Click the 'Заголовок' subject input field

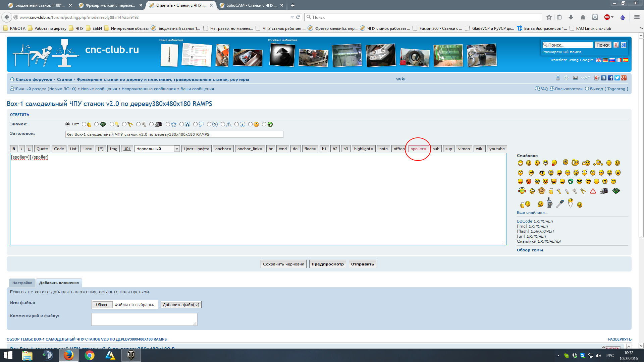(x=174, y=134)
